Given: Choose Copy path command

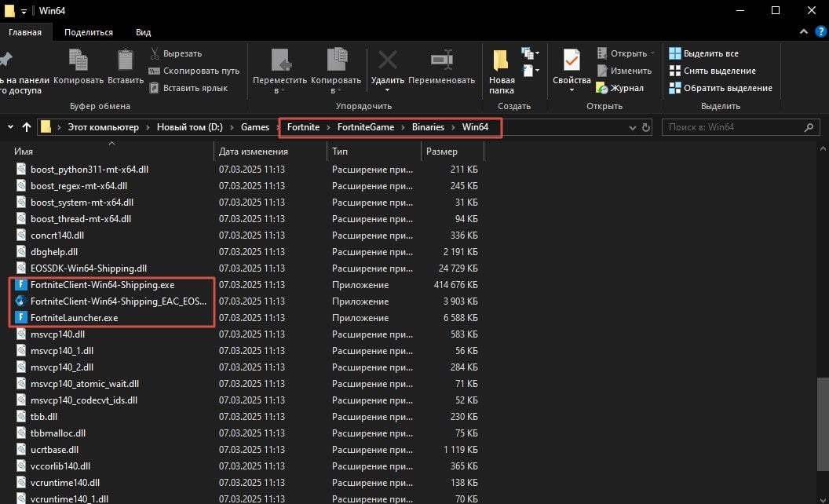Looking at the screenshot, I should point(195,71).
